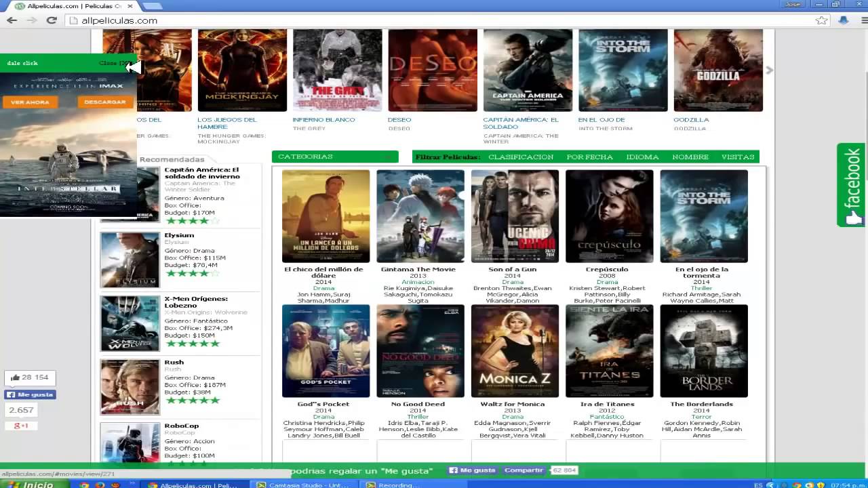868x488 pixels.
Task: Switch to Camtasia Studio taskbar item
Action: pyautogui.click(x=304, y=485)
